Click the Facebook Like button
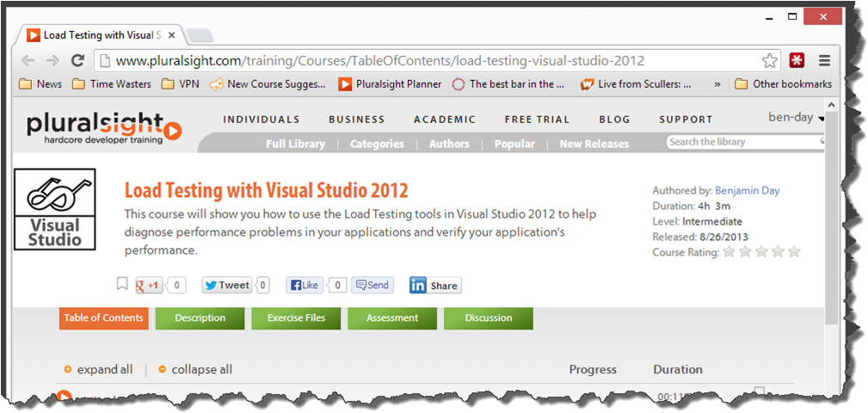 point(304,286)
